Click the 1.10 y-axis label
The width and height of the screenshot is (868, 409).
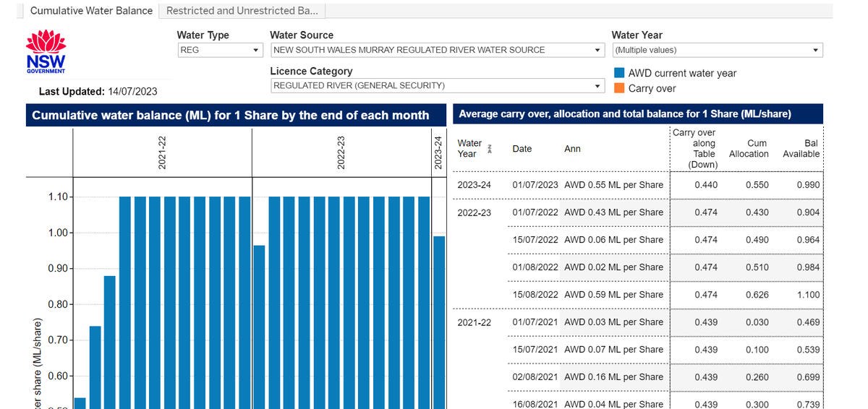click(59, 197)
